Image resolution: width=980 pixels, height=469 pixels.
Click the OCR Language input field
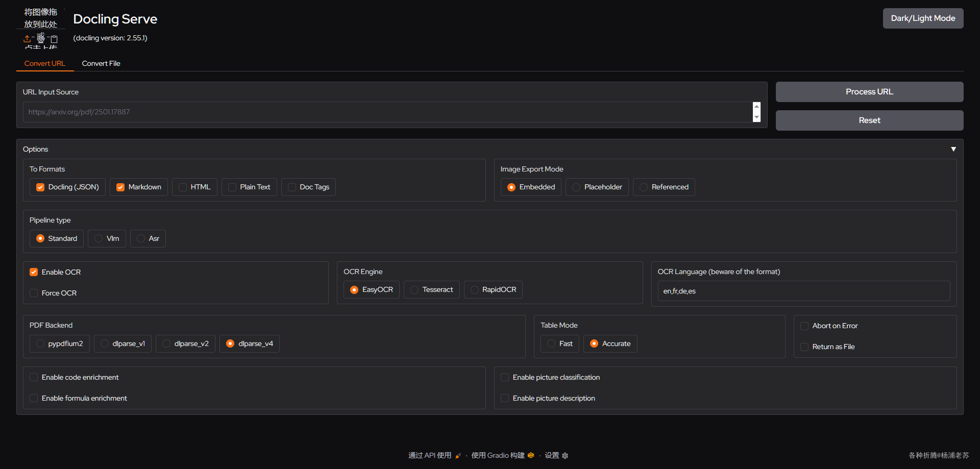pos(804,291)
